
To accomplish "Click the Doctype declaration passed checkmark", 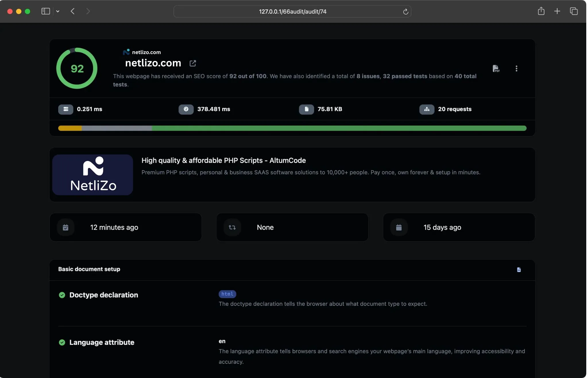I will pos(62,295).
